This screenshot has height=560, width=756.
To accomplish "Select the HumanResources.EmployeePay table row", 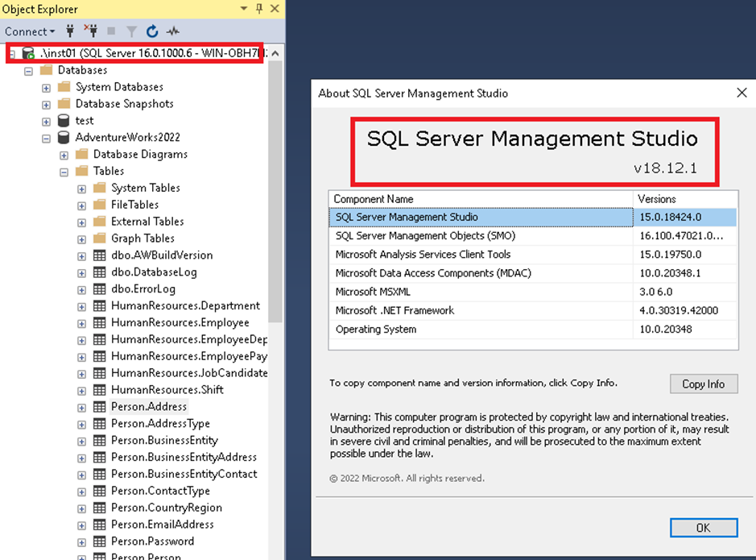I will tap(189, 356).
